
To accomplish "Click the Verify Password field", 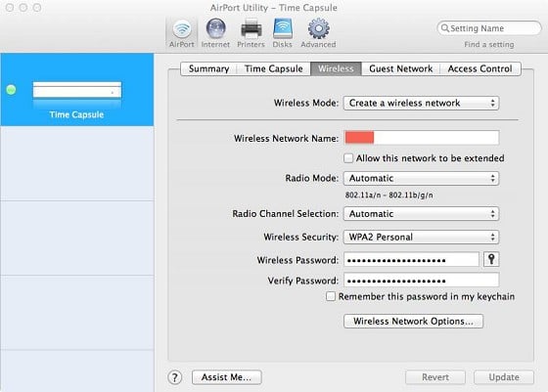I will point(422,281).
